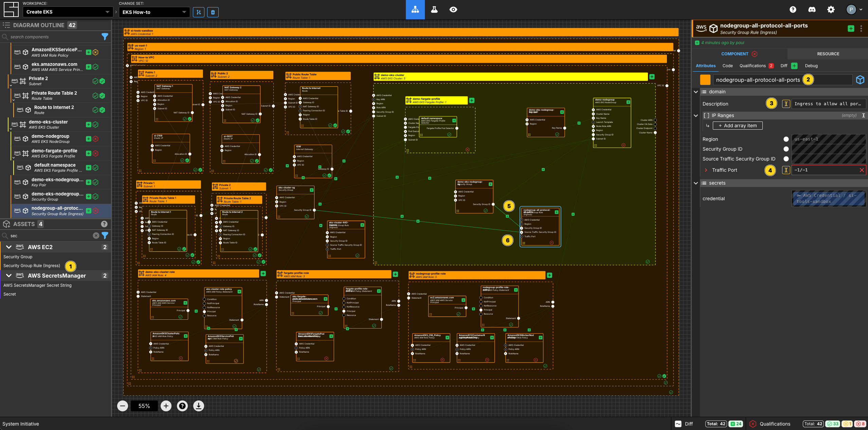Click the System Initiative logo

click(11, 10)
